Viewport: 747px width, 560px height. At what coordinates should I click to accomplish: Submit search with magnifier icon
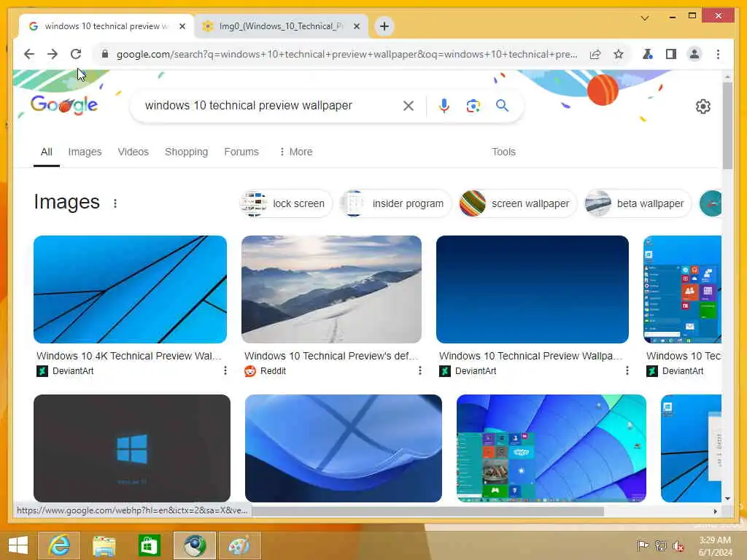coord(502,106)
